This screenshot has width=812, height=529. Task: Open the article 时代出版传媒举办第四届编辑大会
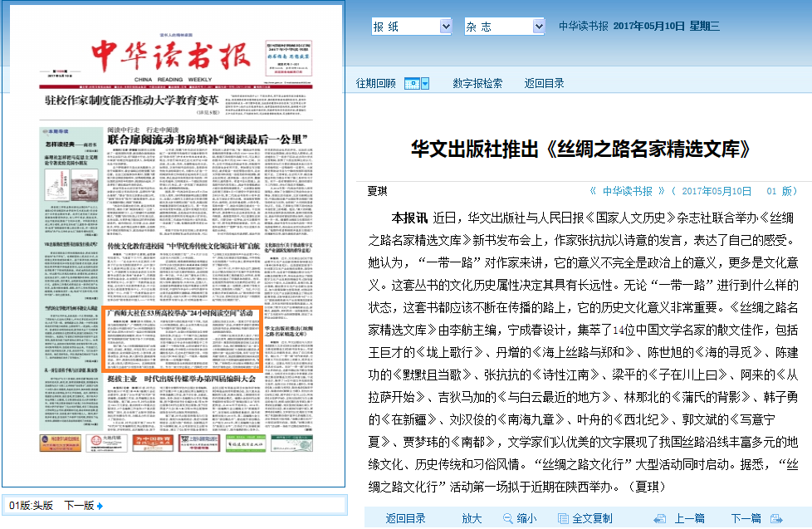tap(181, 380)
